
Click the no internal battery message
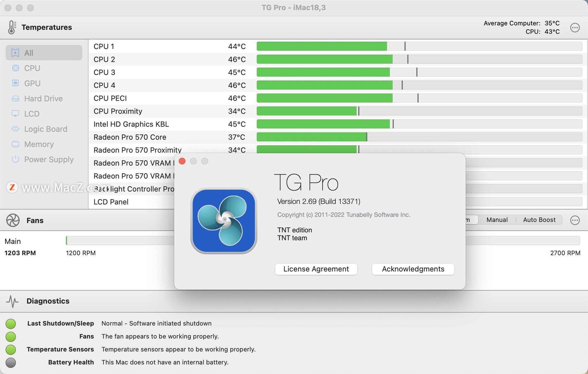165,362
